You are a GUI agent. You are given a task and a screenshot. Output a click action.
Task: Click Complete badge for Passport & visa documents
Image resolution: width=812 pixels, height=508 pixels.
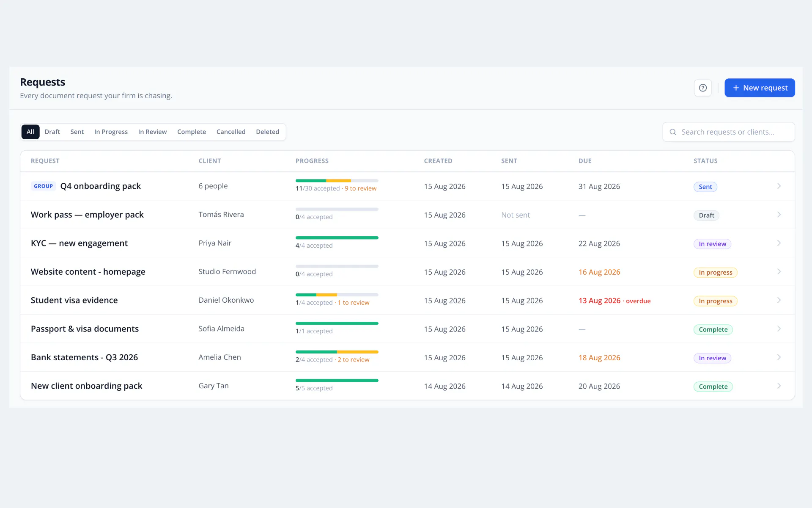point(713,329)
